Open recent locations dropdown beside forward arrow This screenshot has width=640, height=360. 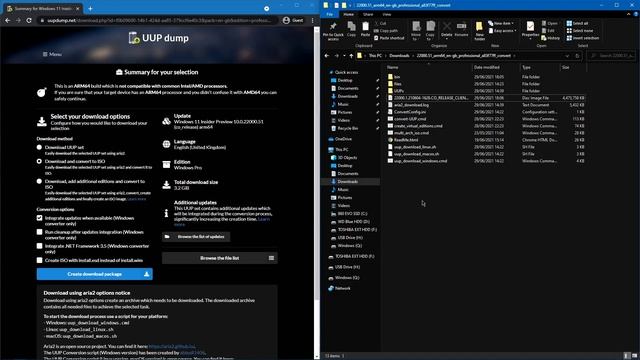click(x=344, y=56)
